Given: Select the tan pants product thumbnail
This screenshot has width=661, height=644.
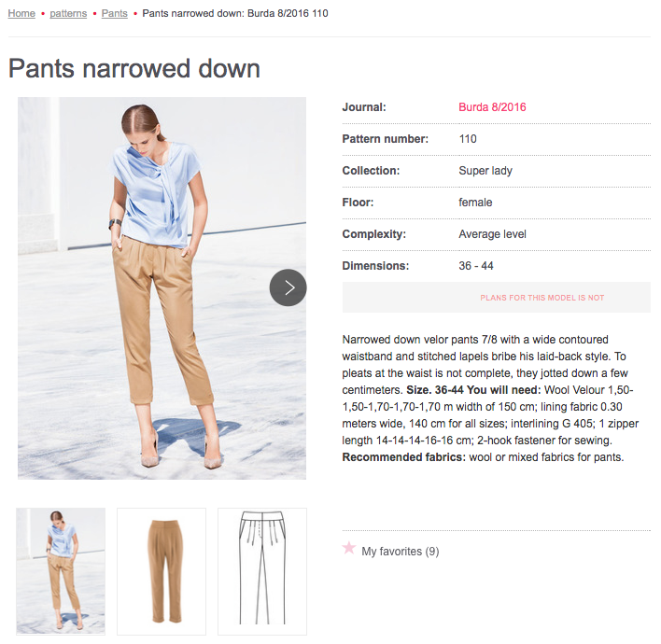Looking at the screenshot, I should coord(162,571).
